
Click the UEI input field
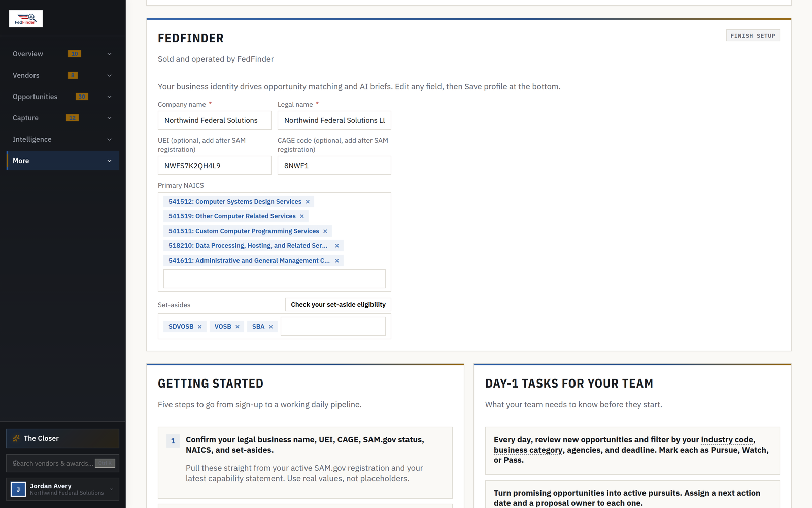point(215,166)
